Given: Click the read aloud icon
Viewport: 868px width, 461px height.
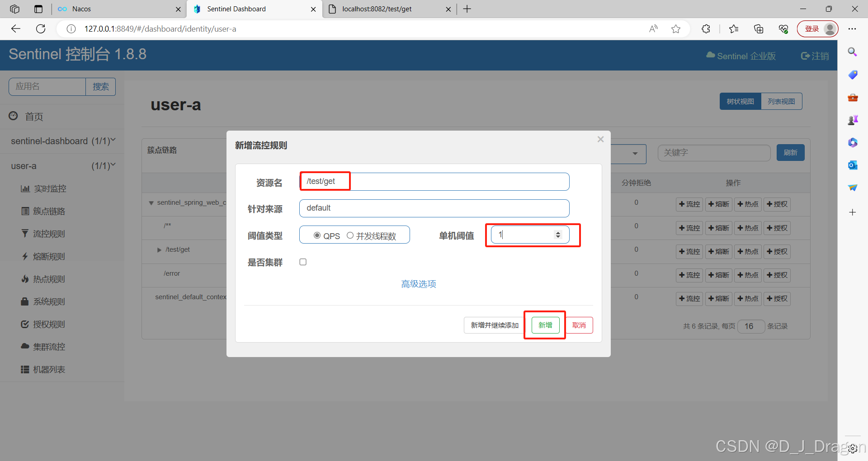Looking at the screenshot, I should click(653, 29).
